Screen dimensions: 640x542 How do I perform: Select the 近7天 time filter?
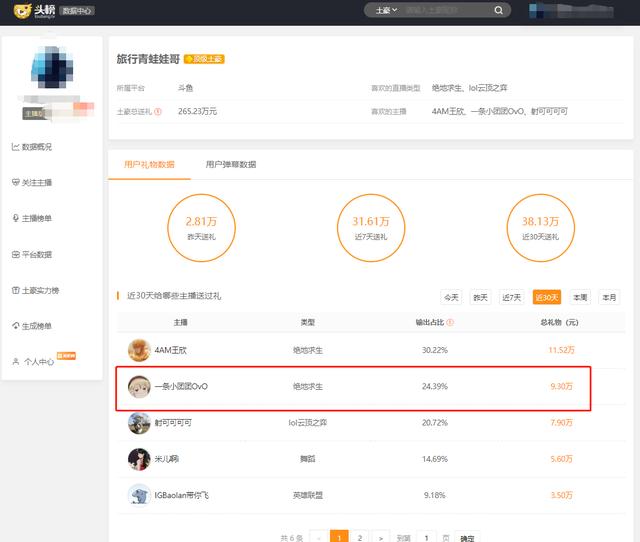coord(511,297)
